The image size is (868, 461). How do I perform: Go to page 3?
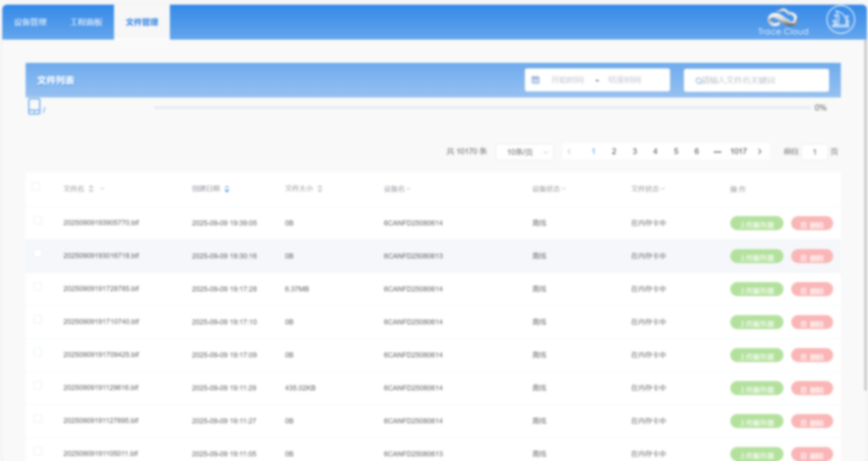(634, 151)
